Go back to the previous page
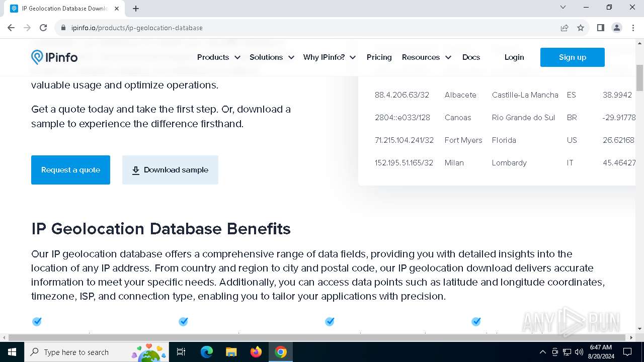644x362 pixels. 11,28
